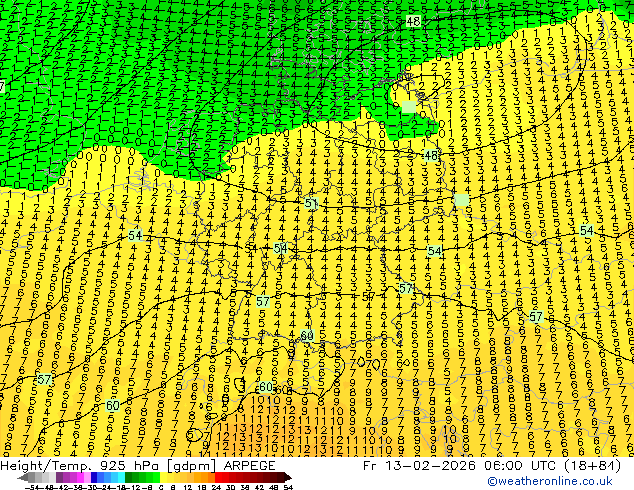Open the weatheronline.co.uk copyright link
The image size is (634, 490).
tap(550, 481)
